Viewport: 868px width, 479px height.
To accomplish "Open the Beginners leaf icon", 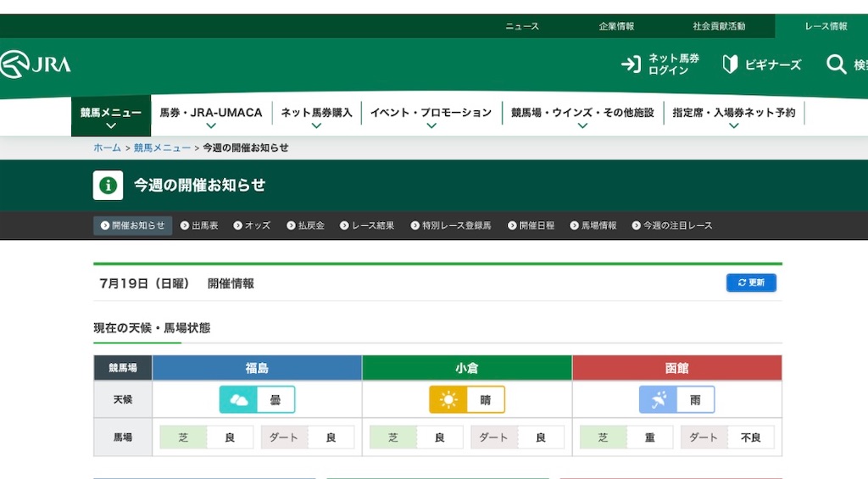I will (730, 64).
